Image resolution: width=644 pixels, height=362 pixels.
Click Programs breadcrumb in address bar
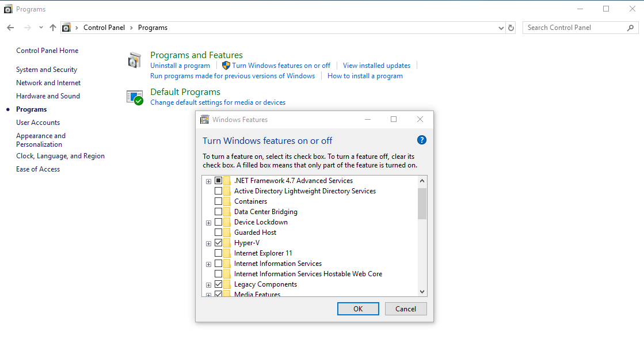pyautogui.click(x=153, y=28)
